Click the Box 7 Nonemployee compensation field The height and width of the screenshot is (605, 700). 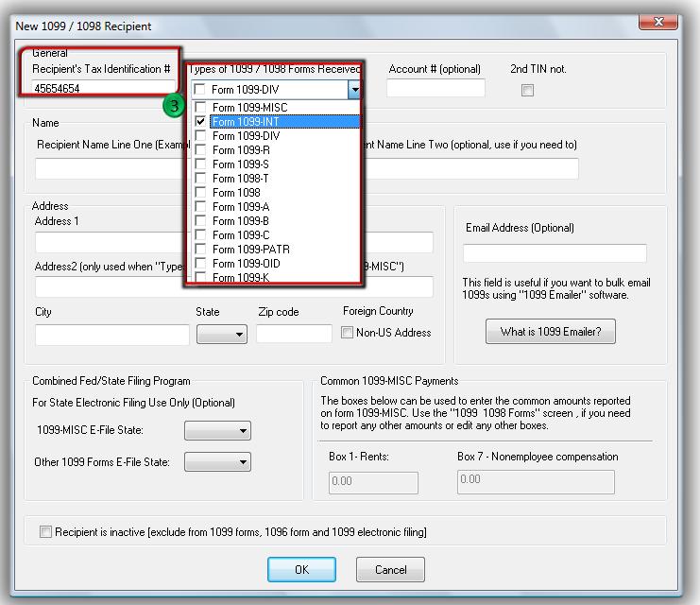coord(536,482)
